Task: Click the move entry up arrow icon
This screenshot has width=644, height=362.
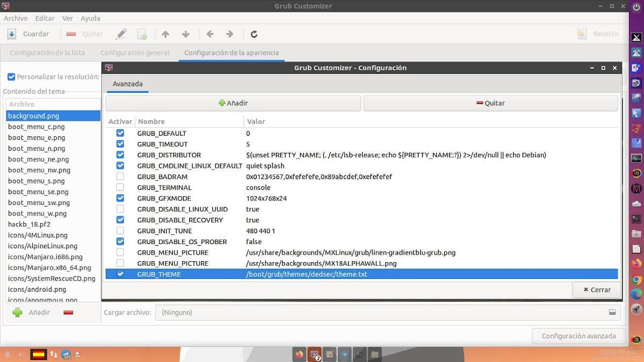Action: click(165, 34)
